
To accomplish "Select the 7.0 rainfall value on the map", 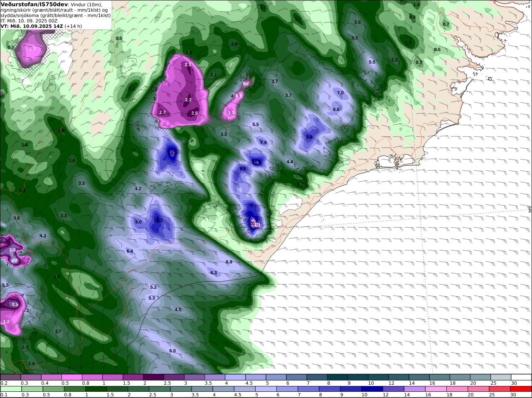I will 340,93.
